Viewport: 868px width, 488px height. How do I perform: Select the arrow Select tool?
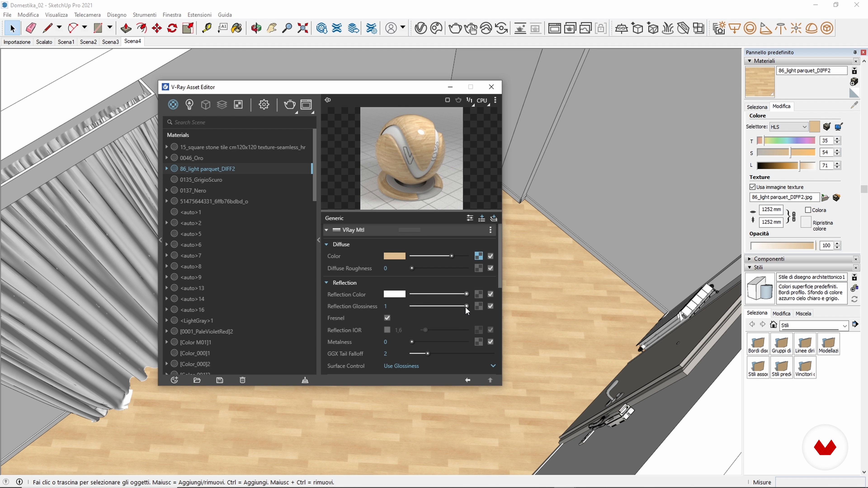point(12,28)
